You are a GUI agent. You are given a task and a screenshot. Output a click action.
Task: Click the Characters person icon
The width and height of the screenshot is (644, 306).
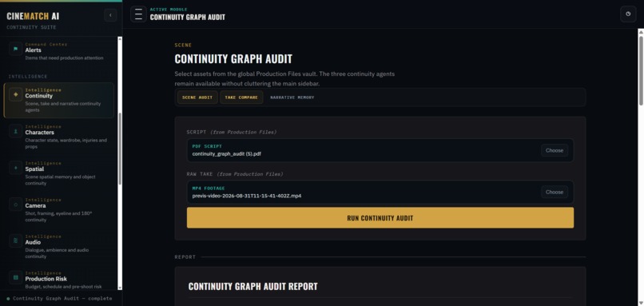pos(16,131)
